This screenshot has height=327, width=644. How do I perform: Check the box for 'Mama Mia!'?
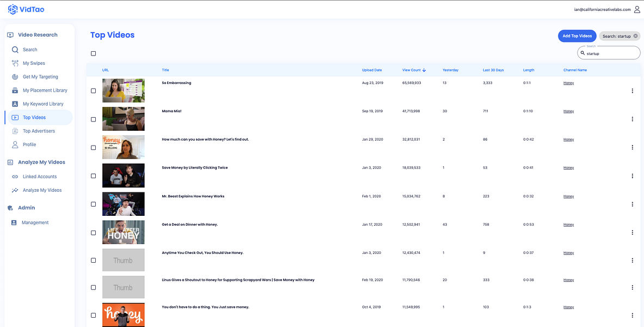pyautogui.click(x=93, y=119)
